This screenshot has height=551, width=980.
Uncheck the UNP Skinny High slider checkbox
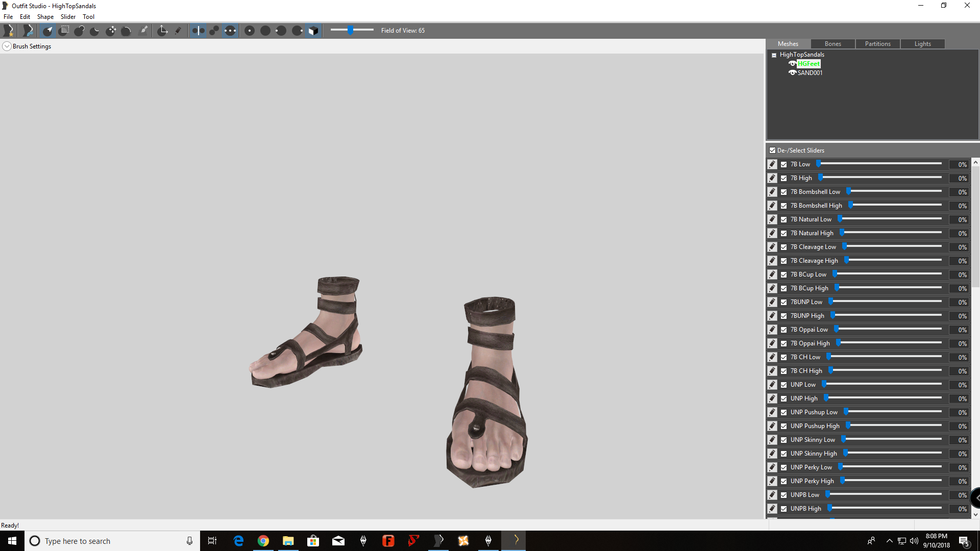[x=784, y=453]
